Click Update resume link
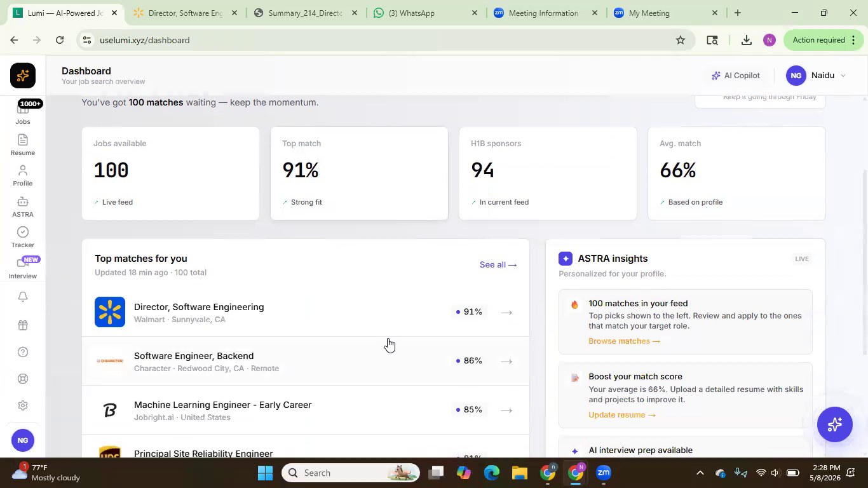 click(622, 415)
